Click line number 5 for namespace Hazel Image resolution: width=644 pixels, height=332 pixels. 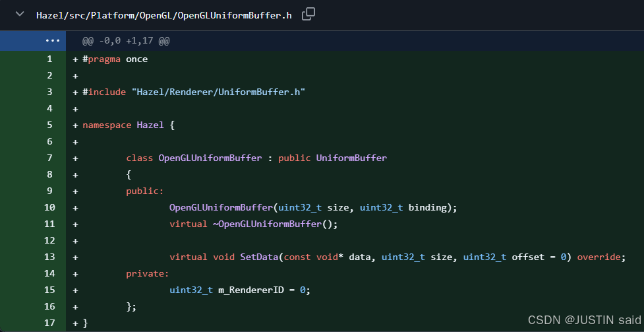49,125
